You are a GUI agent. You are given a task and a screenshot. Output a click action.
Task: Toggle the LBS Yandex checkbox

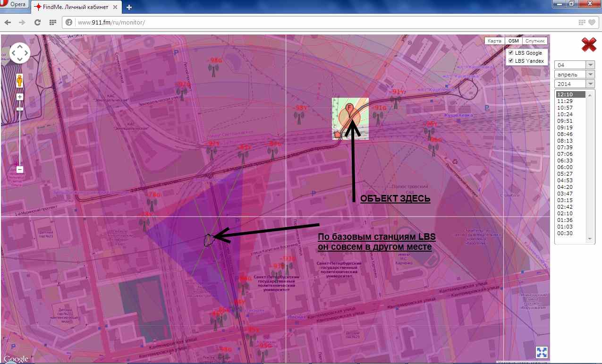[x=510, y=61]
